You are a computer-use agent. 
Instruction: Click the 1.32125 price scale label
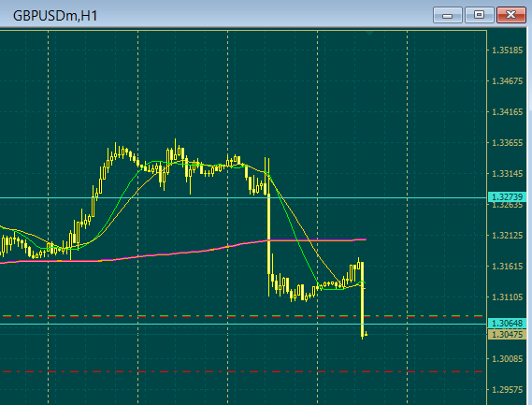[508, 236]
